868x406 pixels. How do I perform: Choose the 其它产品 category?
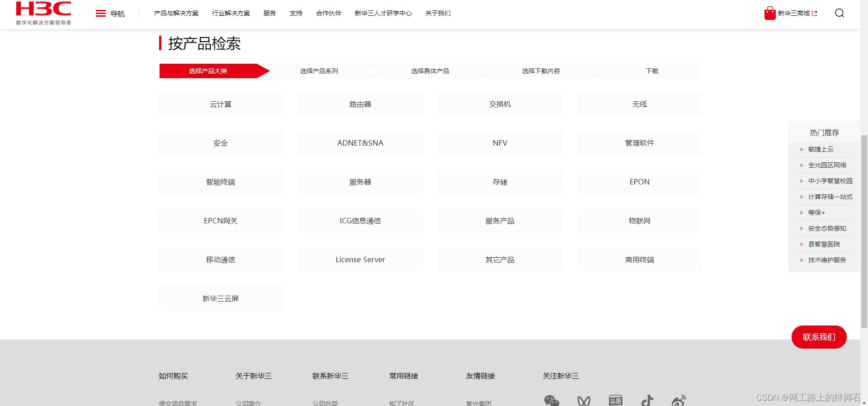coord(500,260)
